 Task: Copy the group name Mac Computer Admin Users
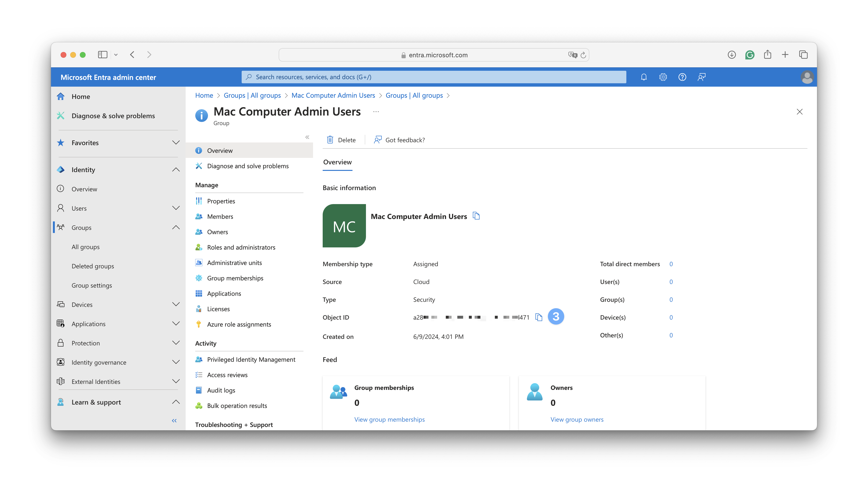tap(476, 216)
